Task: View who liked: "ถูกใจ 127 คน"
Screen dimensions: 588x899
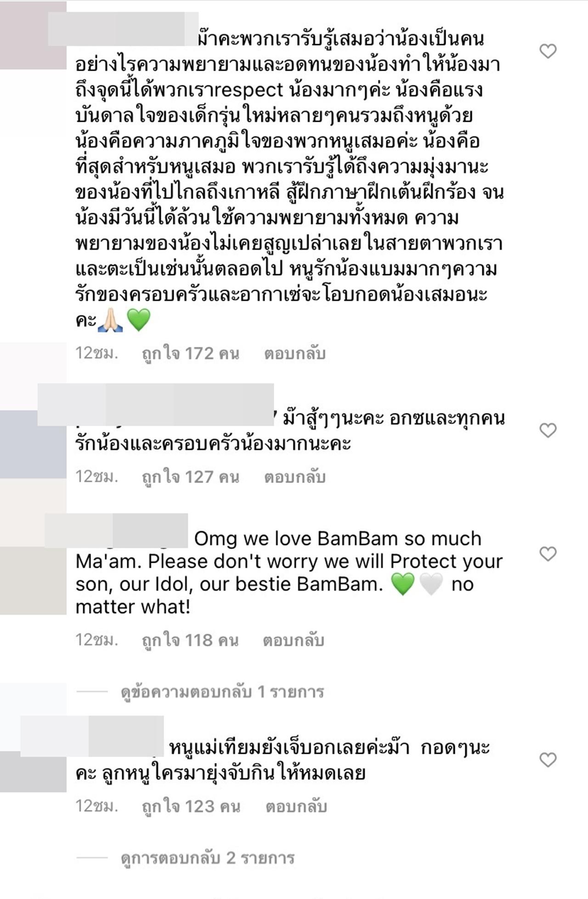Action: point(191,477)
